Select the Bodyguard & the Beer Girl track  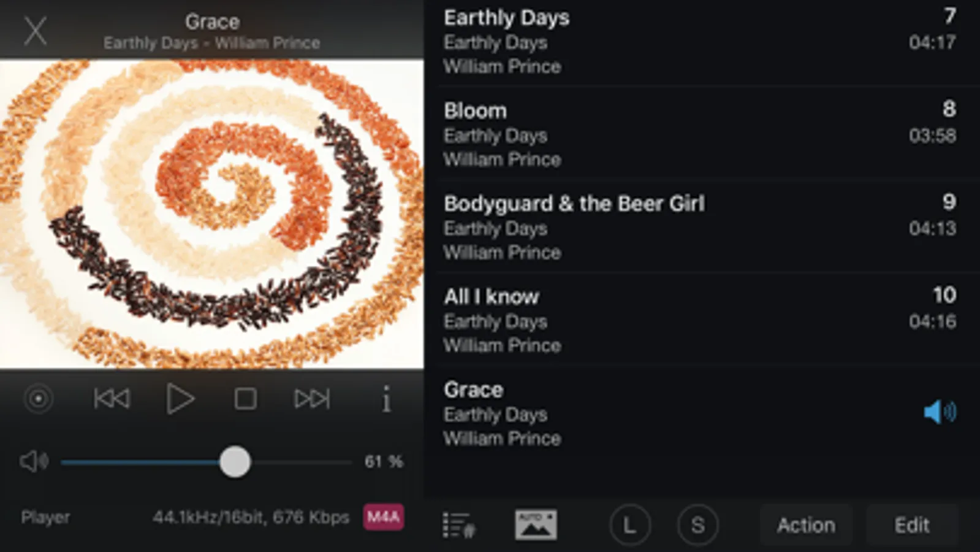702,228
